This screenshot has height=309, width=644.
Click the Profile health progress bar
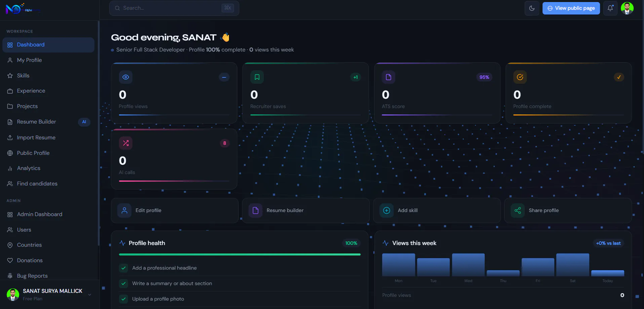240,254
